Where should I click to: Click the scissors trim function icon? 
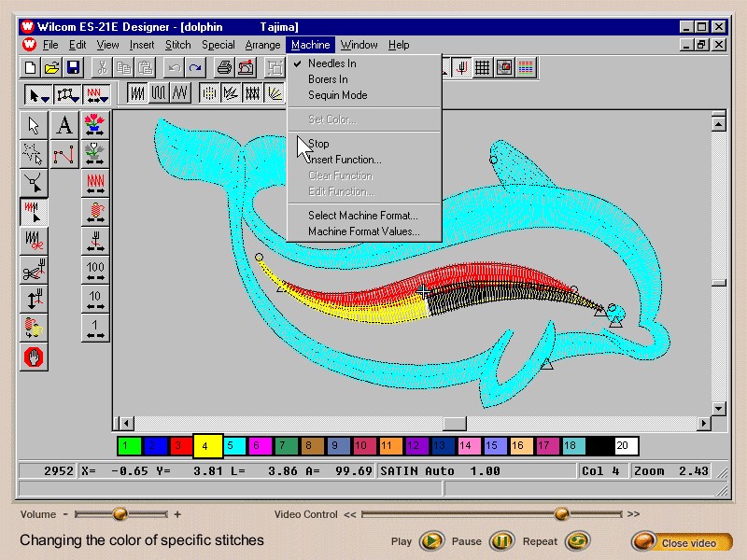coord(35,271)
